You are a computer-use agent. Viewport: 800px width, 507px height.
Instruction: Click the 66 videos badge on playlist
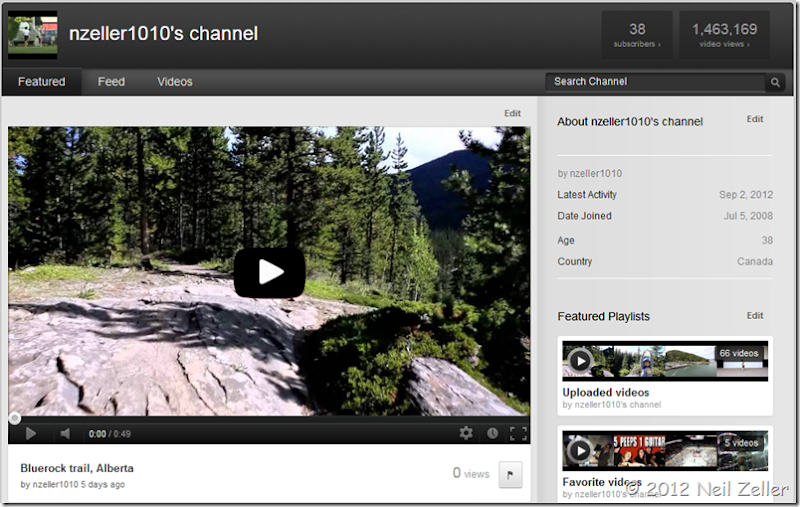coord(739,353)
